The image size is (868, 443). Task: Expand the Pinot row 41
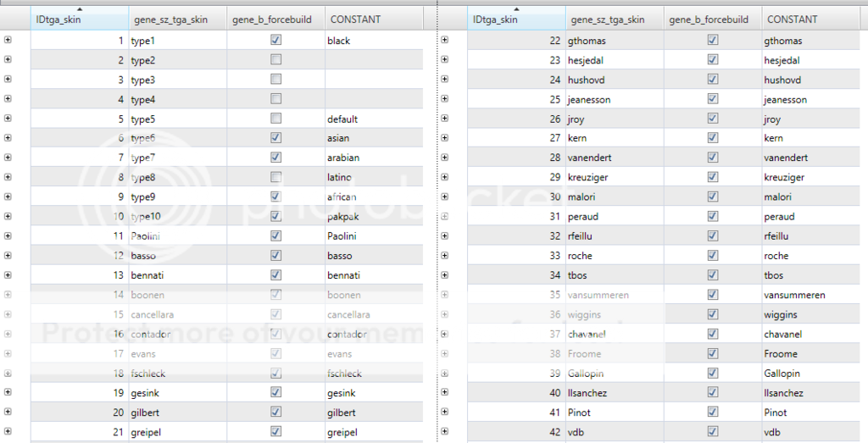445,413
